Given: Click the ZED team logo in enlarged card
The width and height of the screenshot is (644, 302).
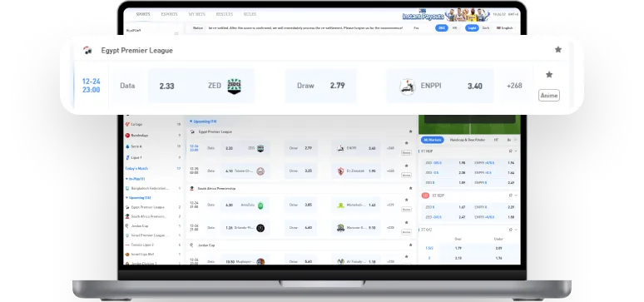Looking at the screenshot, I should [234, 86].
